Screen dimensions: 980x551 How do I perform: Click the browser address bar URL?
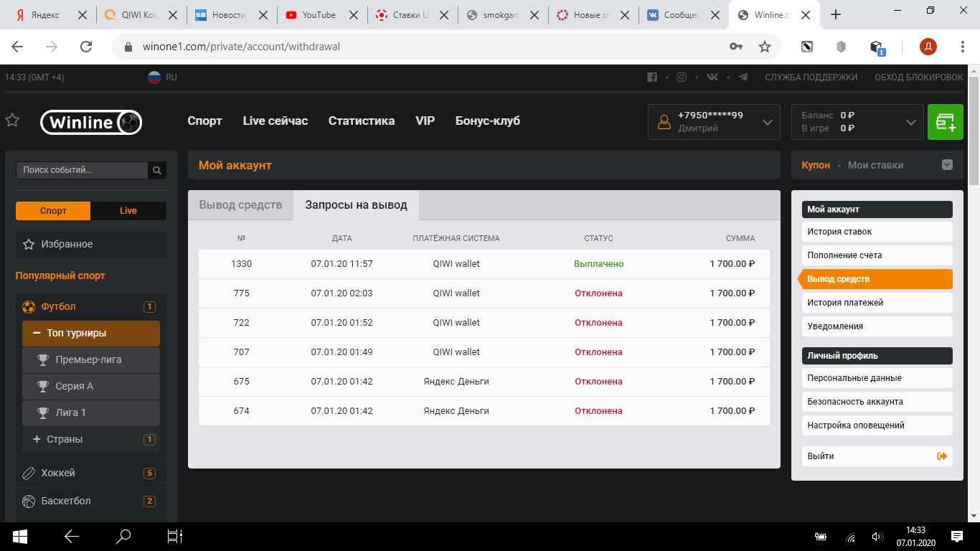tap(241, 47)
